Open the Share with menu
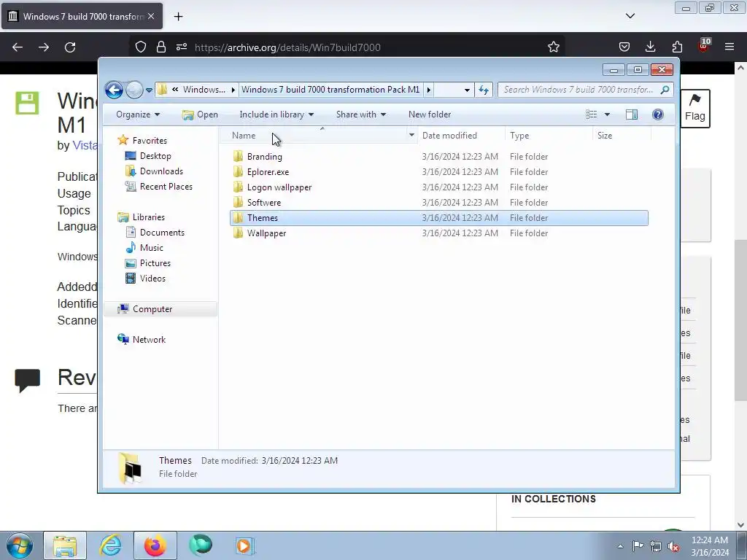747x560 pixels. click(360, 114)
